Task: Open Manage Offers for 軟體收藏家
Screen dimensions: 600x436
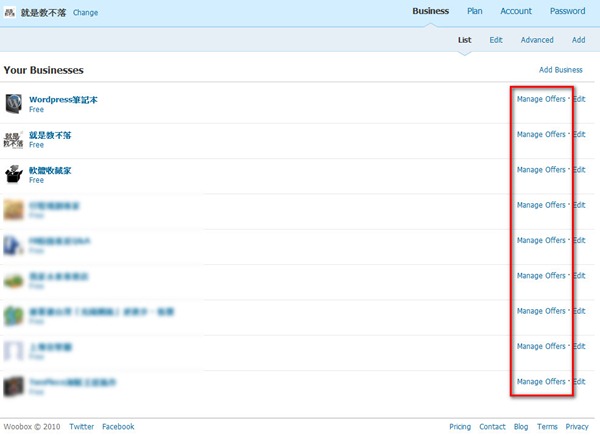Action: [x=541, y=170]
